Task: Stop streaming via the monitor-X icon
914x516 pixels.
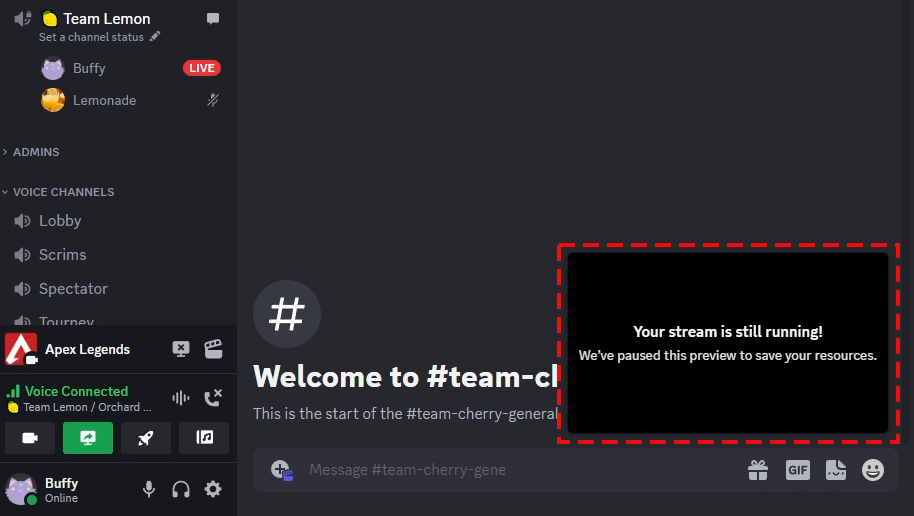Action: pos(181,349)
